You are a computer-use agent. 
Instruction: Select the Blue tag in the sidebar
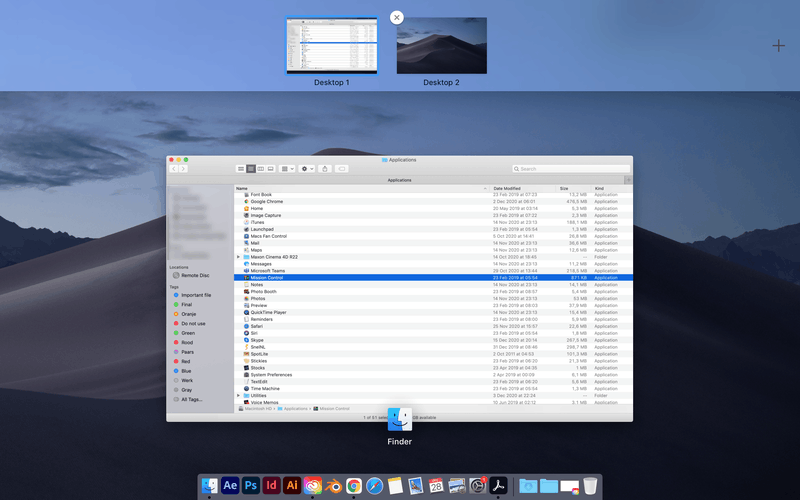pos(186,371)
